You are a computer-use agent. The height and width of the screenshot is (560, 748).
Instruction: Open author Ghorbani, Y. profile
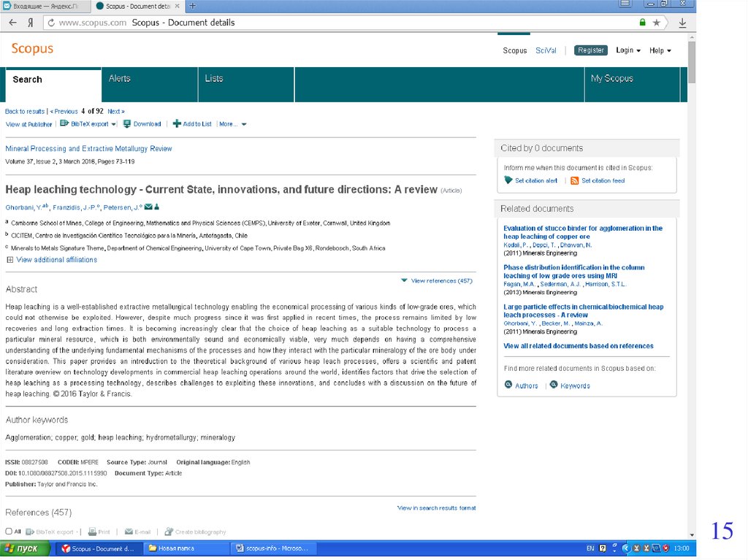coord(23,207)
